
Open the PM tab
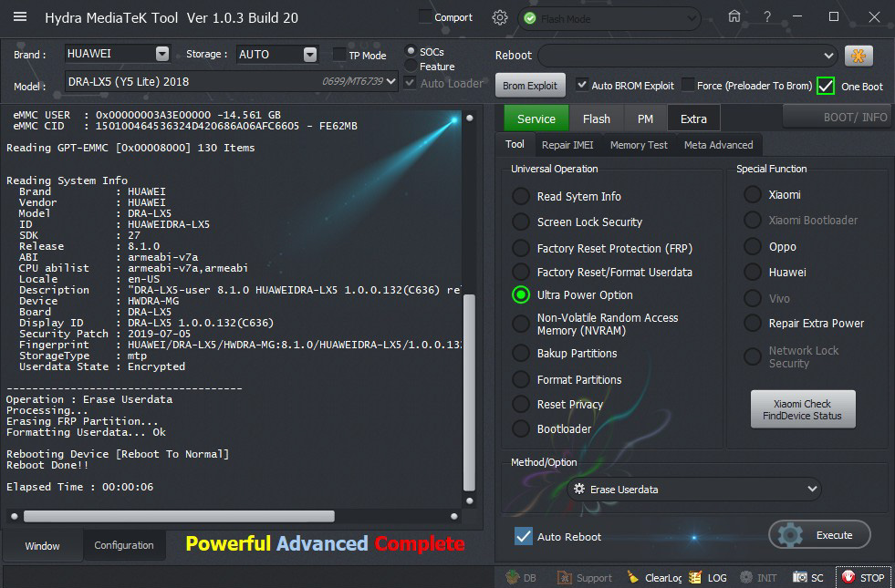pyautogui.click(x=645, y=119)
